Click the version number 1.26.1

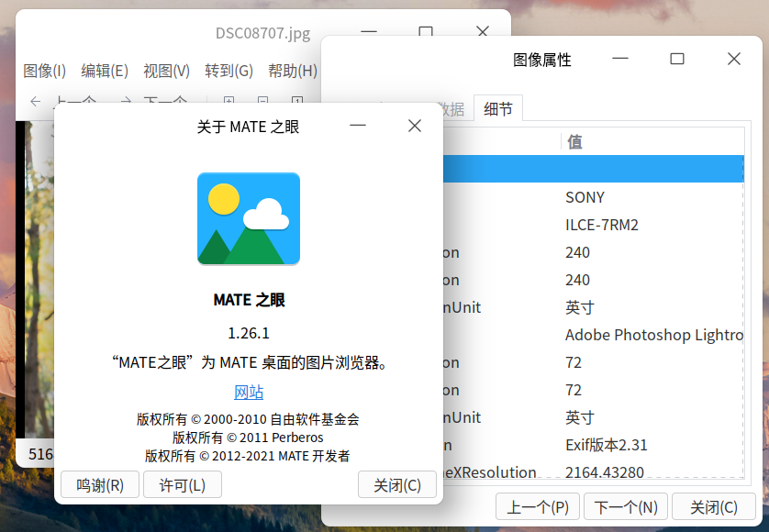(x=249, y=334)
